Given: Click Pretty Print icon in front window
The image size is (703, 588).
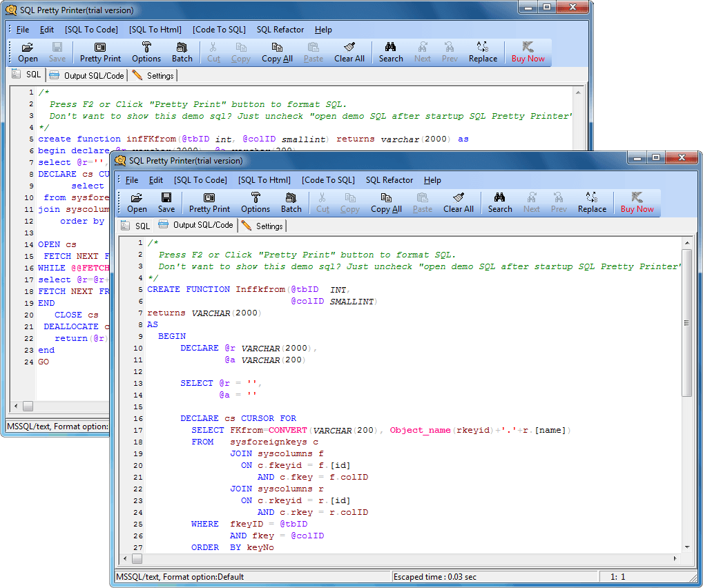Looking at the screenshot, I should 209,203.
